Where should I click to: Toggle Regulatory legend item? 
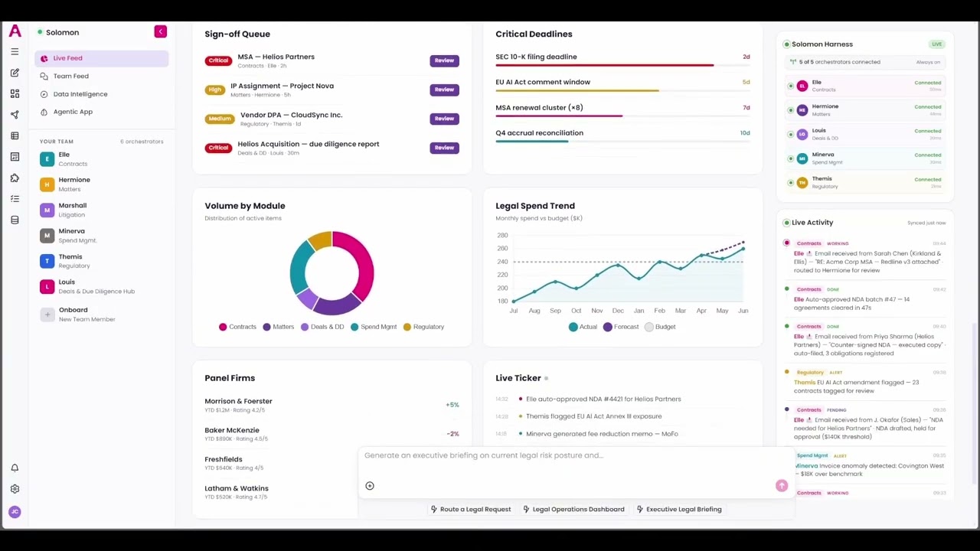tap(423, 327)
